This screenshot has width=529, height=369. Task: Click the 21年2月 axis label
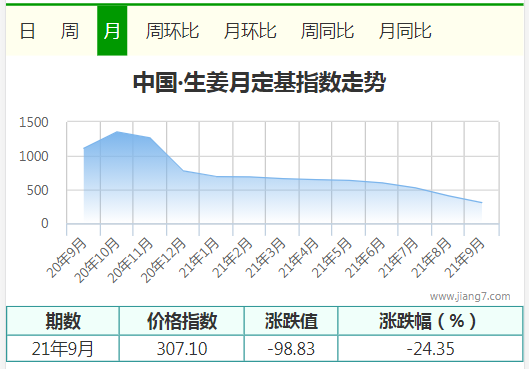(233, 258)
